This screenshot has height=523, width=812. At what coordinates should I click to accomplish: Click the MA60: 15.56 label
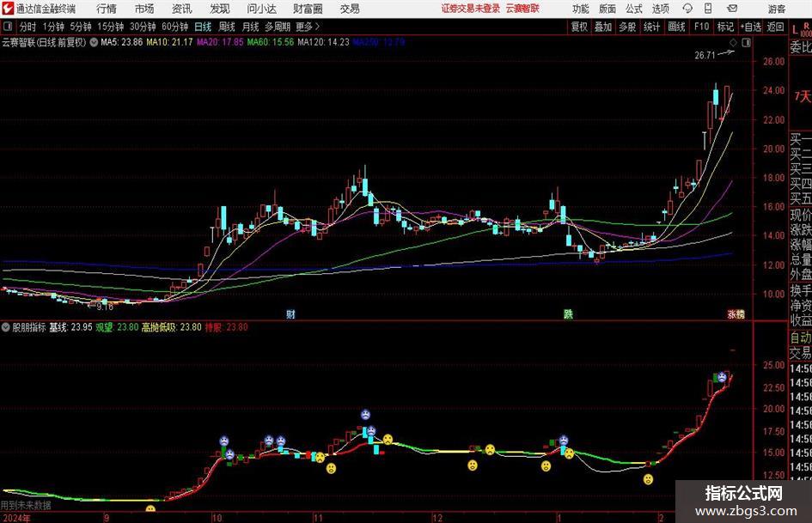(271, 42)
